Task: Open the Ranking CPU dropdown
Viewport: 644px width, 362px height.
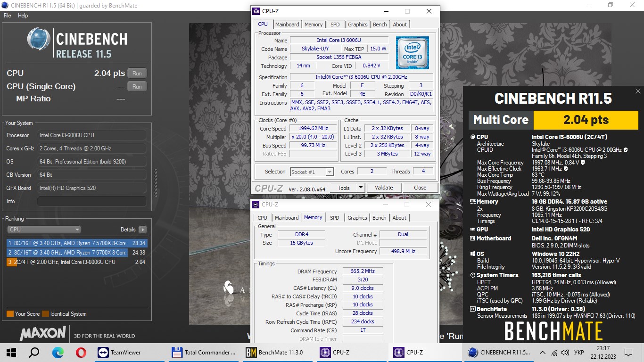Action: tap(44, 230)
